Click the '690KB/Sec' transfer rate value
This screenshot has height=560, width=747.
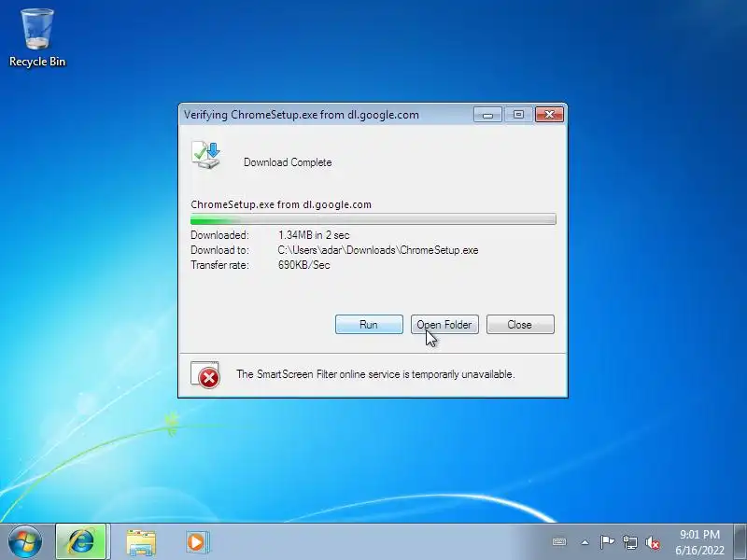click(304, 265)
